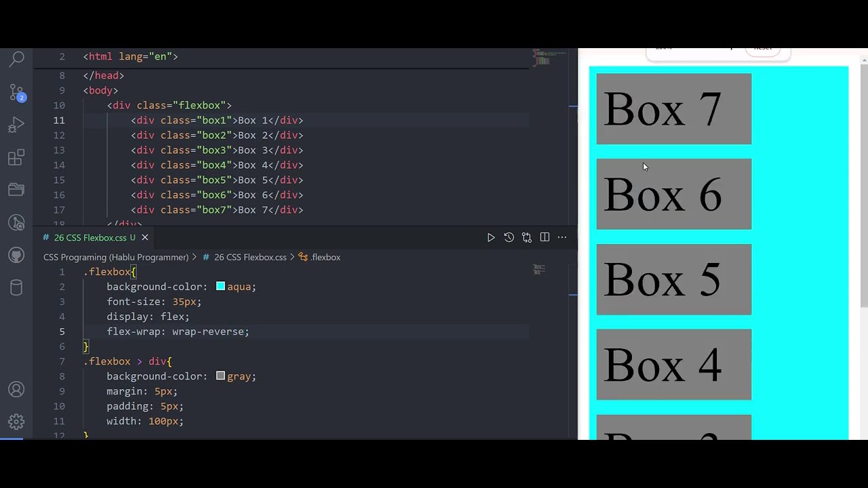This screenshot has width=868, height=488.
Task: Select the 26 CSS Flexbox.css editor tab
Action: (x=95, y=237)
